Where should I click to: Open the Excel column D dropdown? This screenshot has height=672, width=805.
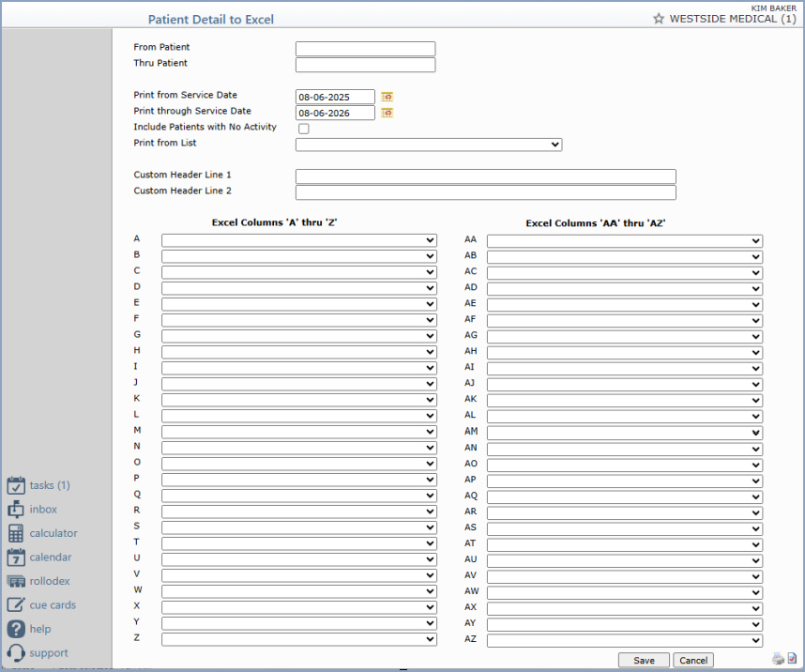298,288
